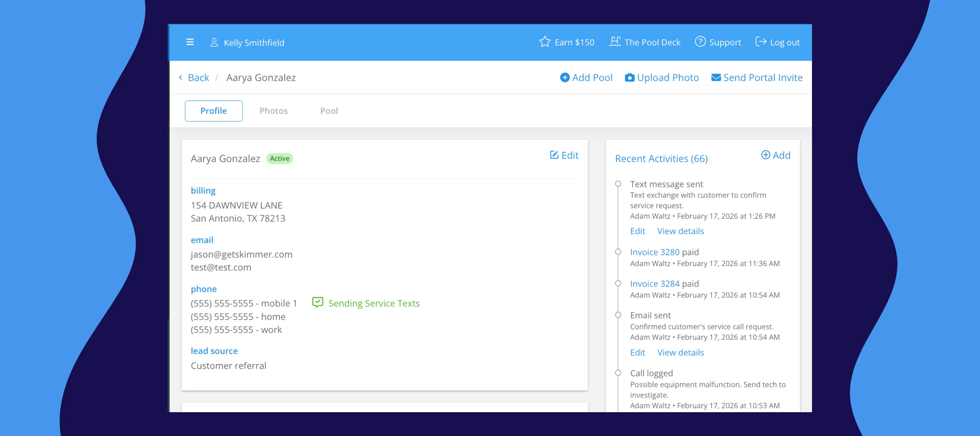The image size is (980, 436).
Task: Click the envelope icon for Send Portal Invite
Action: [716, 78]
